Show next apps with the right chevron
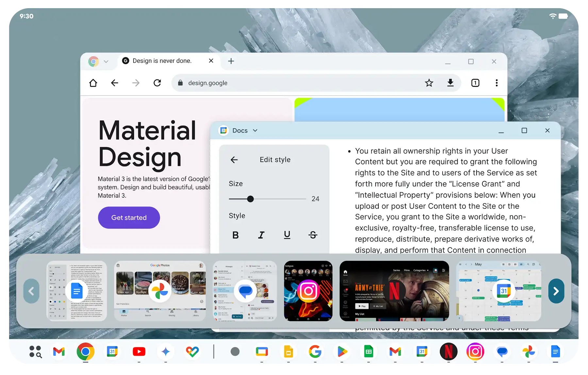The width and height of the screenshot is (588, 375). (x=556, y=291)
